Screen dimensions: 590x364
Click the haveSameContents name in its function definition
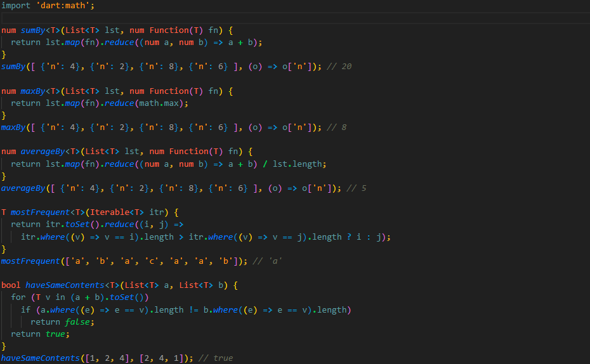pos(65,285)
